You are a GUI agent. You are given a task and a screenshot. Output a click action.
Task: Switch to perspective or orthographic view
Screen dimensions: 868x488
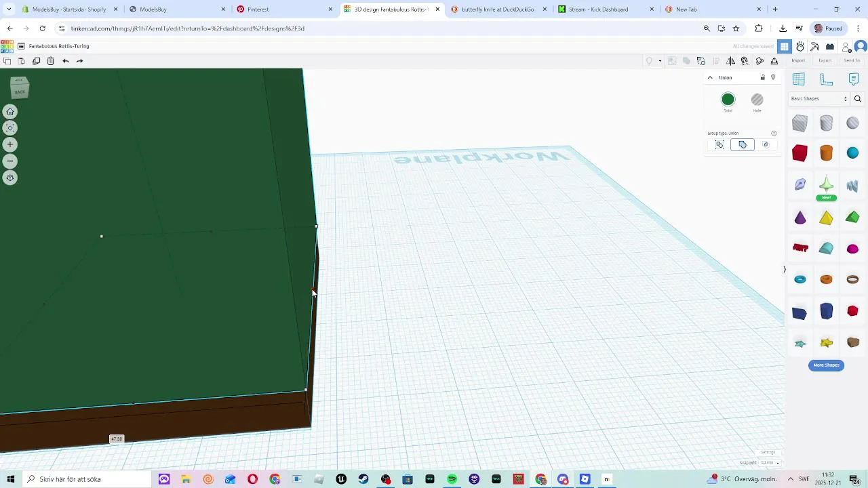[x=10, y=178]
